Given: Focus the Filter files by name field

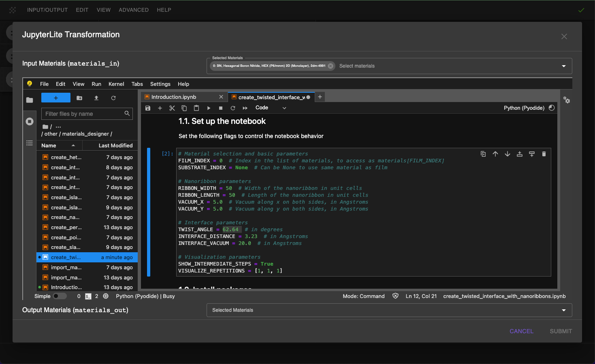Looking at the screenshot, I should tap(84, 114).
